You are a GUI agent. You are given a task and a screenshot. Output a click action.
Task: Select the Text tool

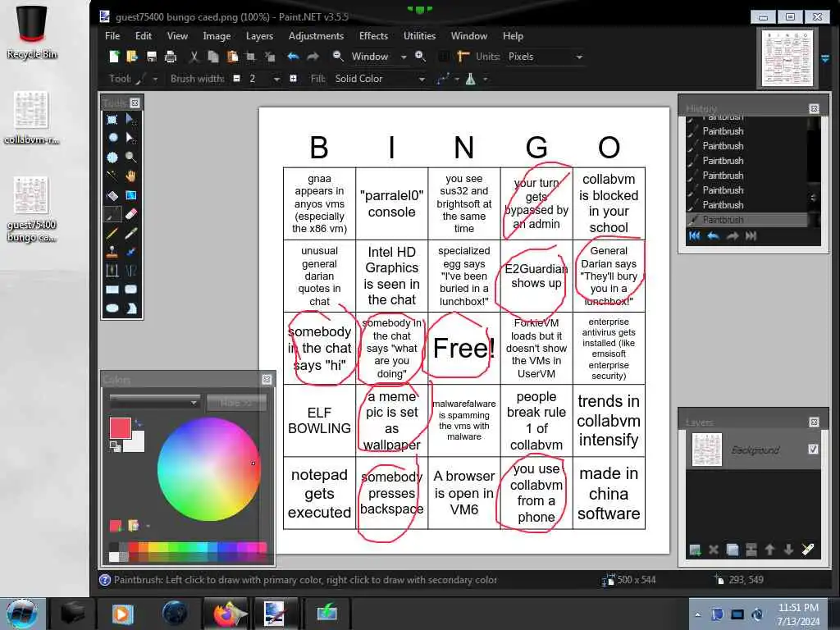(x=112, y=271)
